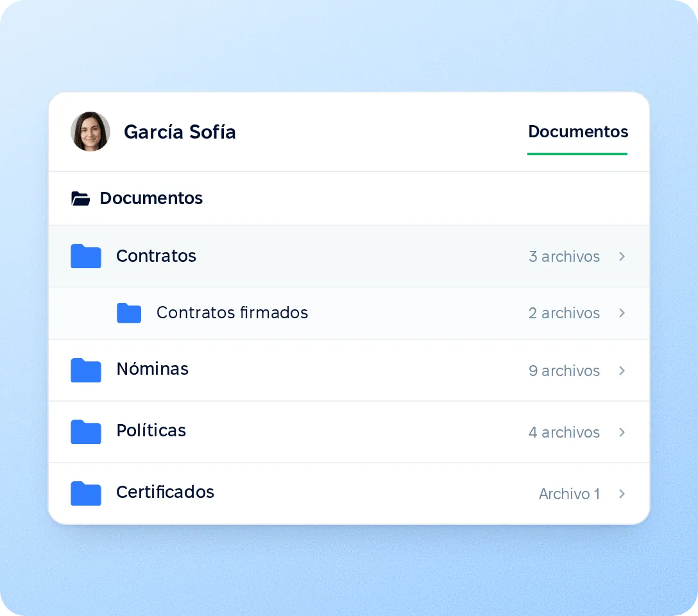Expand the Contratos row chevron

(x=622, y=257)
